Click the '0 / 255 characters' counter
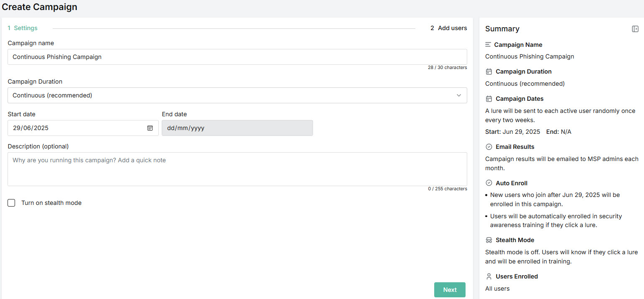Screen dimensions: 644x299 pyautogui.click(x=447, y=189)
